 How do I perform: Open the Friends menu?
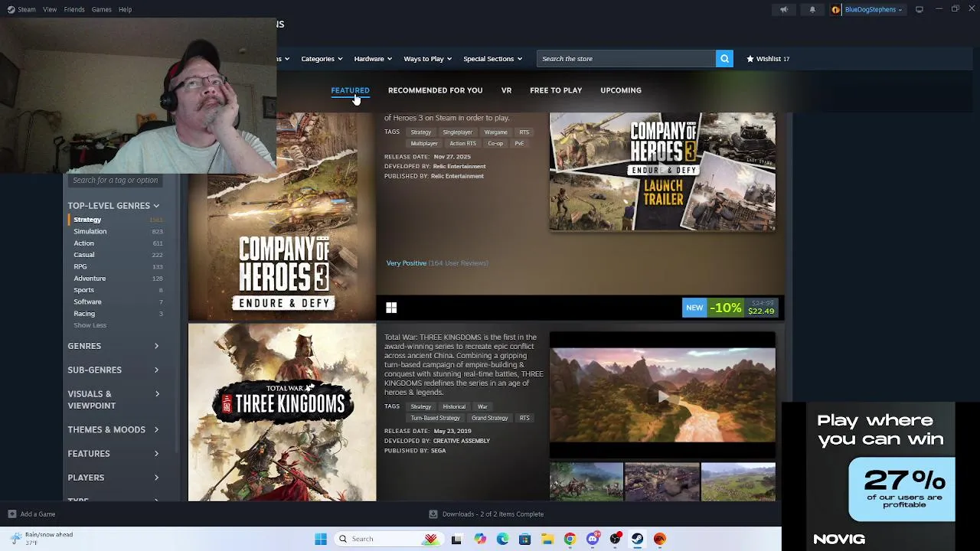74,9
